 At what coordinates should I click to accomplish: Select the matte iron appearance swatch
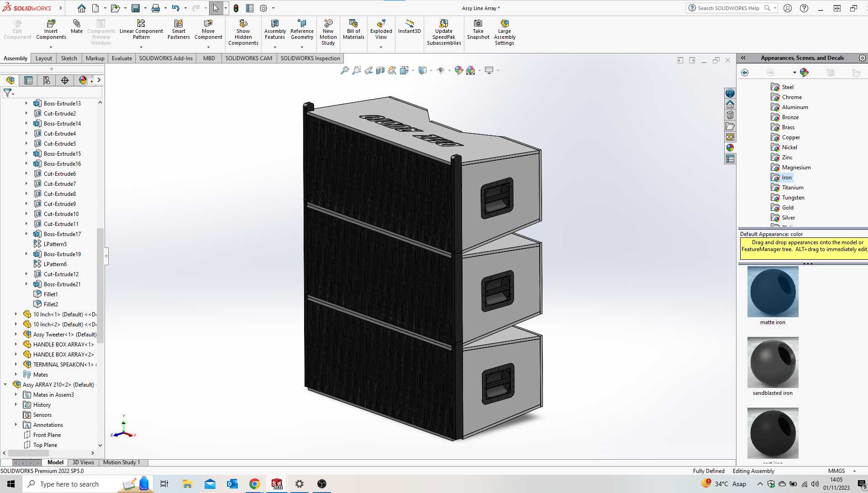[773, 292]
